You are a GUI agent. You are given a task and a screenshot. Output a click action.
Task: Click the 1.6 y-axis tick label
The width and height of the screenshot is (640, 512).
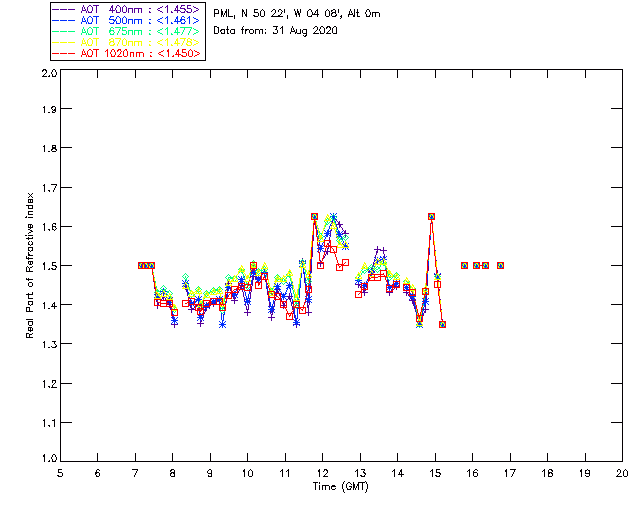(49, 227)
